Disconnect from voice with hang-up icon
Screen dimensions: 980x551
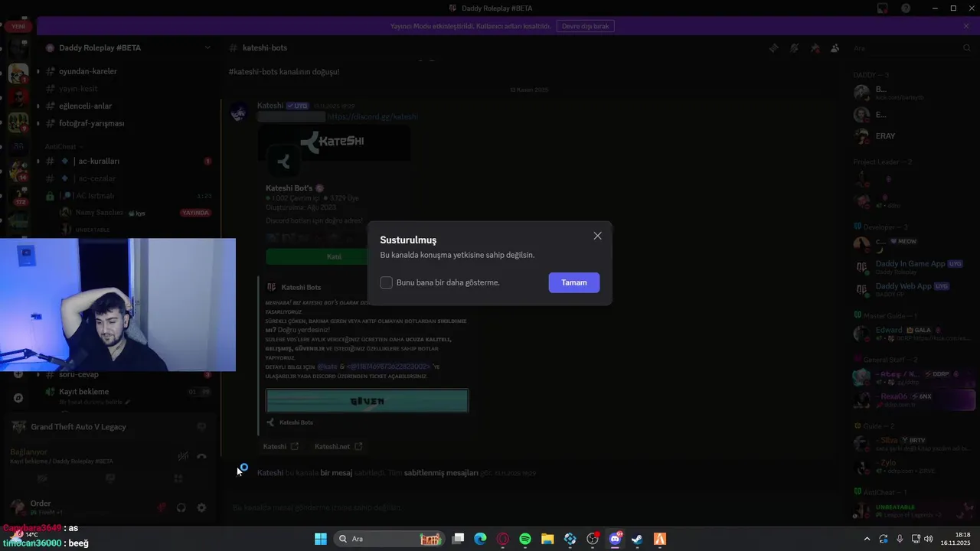pos(202,456)
